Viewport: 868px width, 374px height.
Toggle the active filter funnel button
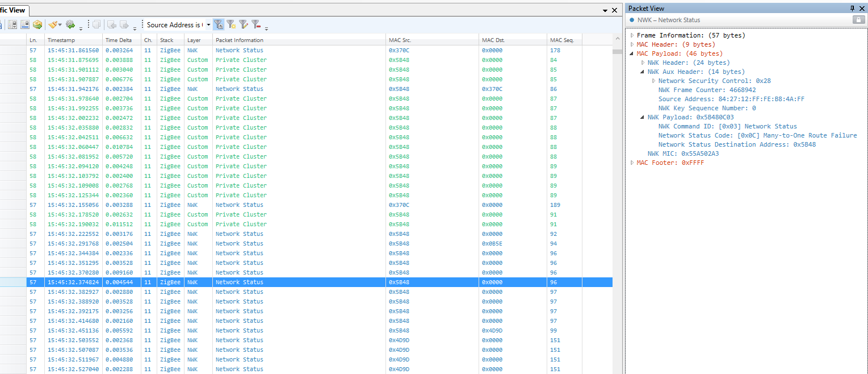pos(219,24)
